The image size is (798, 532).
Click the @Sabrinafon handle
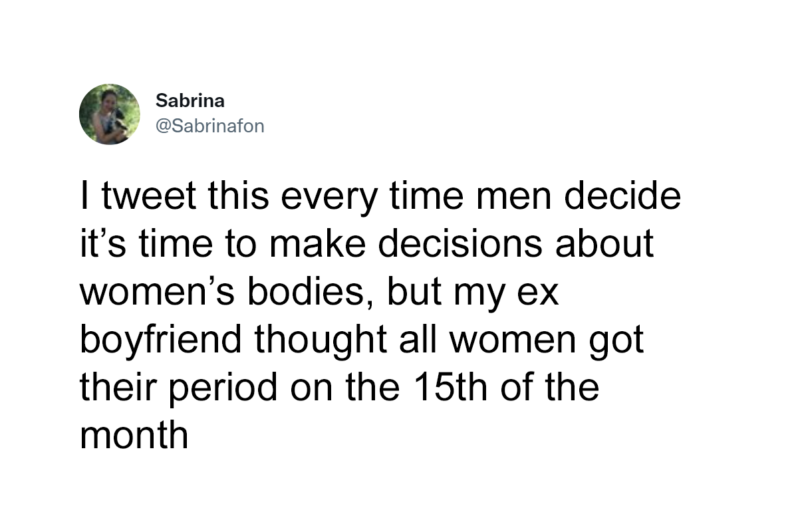click(209, 126)
